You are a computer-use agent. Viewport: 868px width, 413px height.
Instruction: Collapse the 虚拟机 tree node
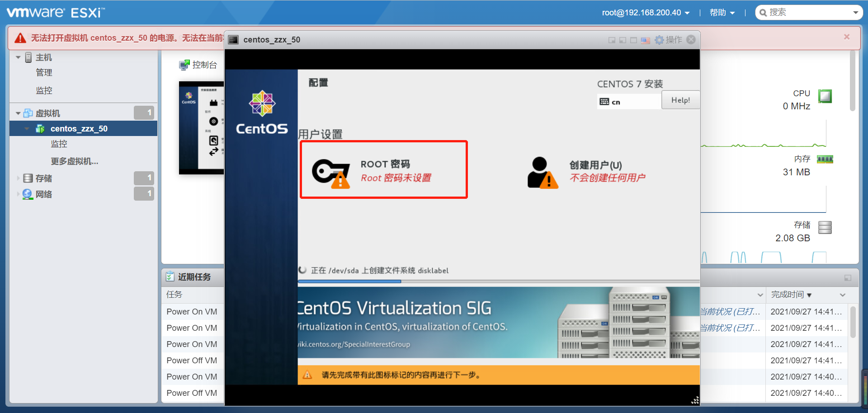click(18, 113)
